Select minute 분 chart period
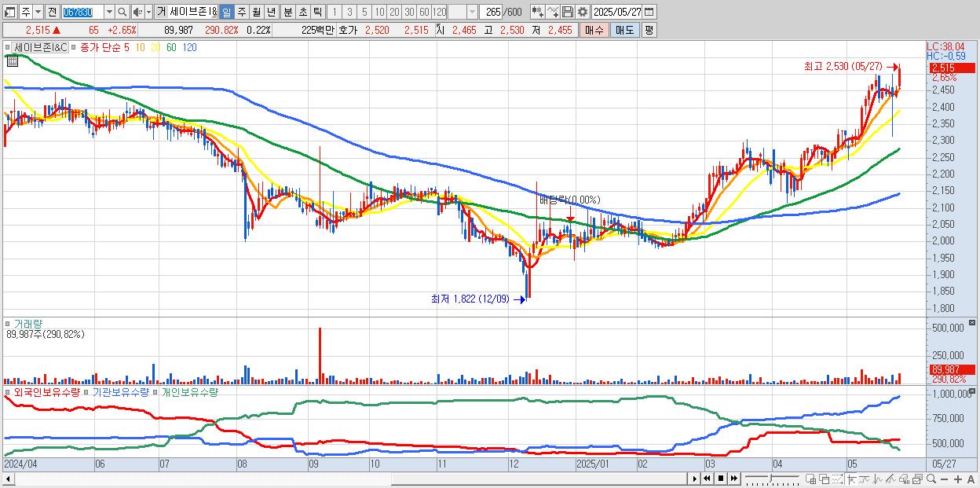Screen dimensions: 980x488 click(x=287, y=12)
